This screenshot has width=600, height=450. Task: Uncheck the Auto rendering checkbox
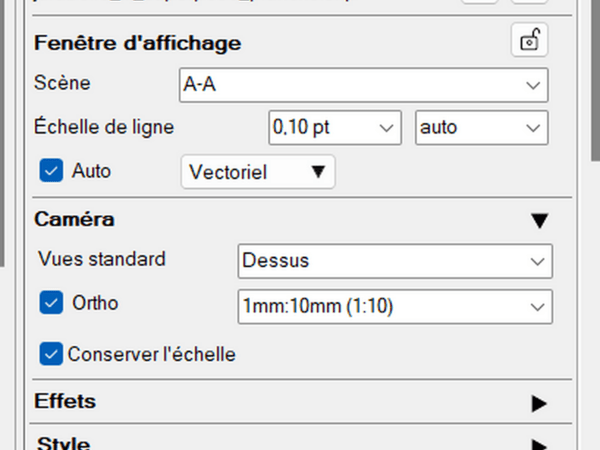click(51, 171)
